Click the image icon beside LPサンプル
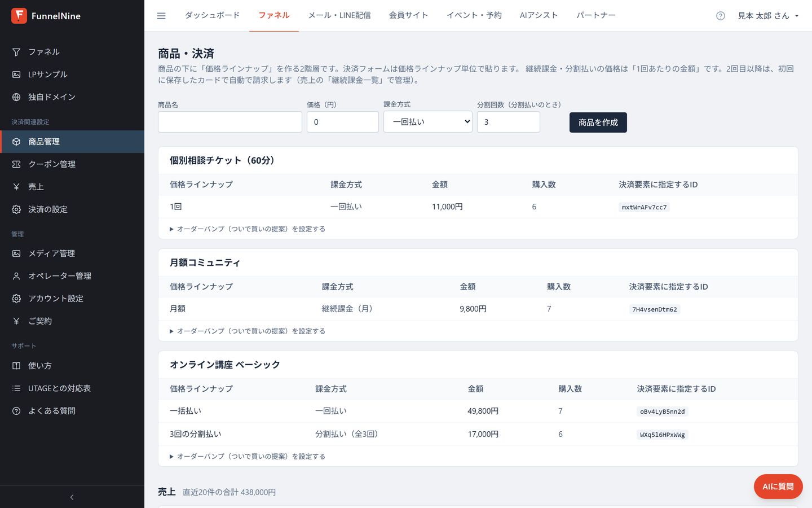Viewport: 812px width, 508px height. tap(16, 75)
